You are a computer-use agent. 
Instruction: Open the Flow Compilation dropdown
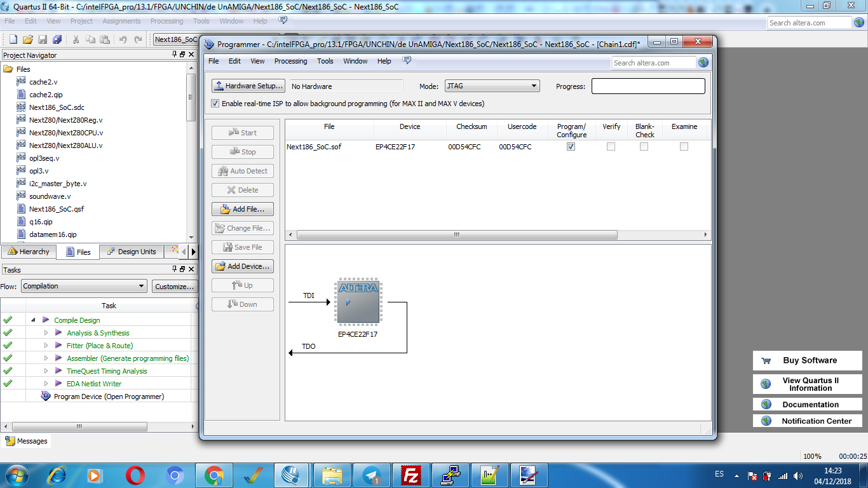(84, 286)
